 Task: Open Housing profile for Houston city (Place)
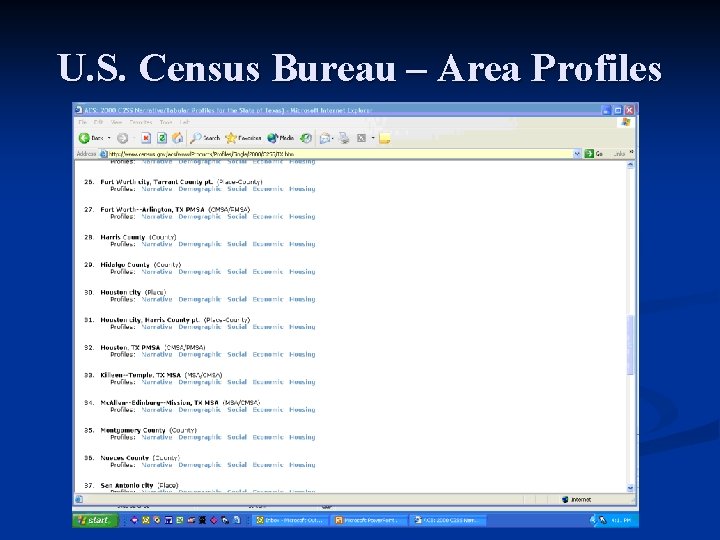[x=302, y=299]
